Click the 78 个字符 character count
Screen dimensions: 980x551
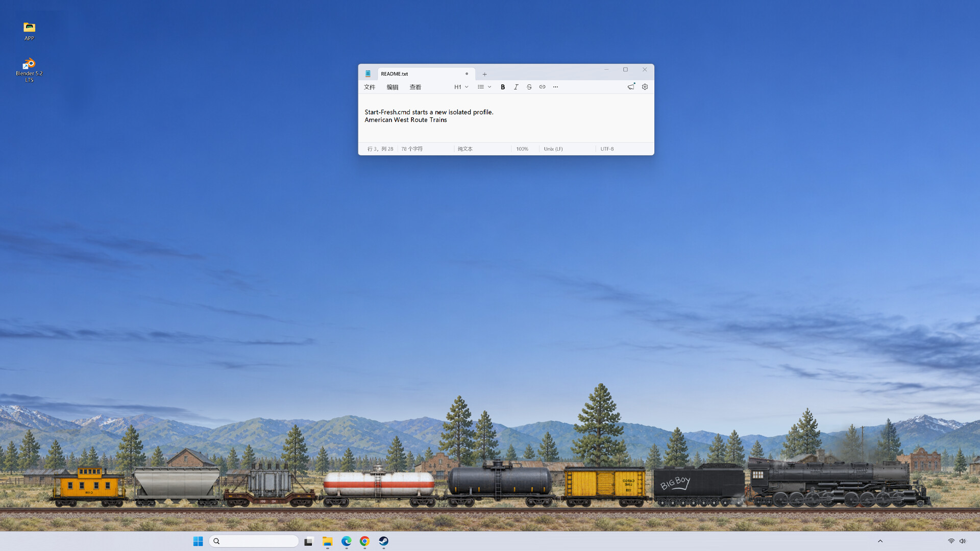click(412, 149)
